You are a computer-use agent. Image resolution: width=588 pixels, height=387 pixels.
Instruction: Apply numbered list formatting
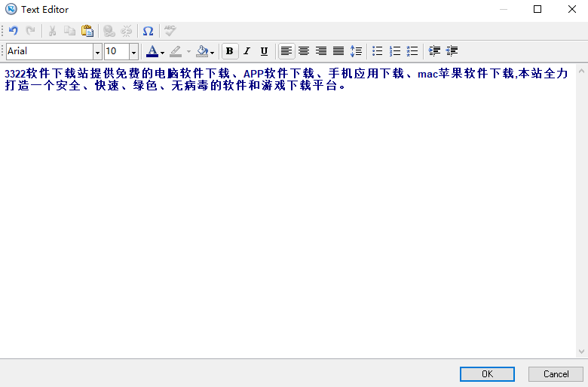[395, 51]
